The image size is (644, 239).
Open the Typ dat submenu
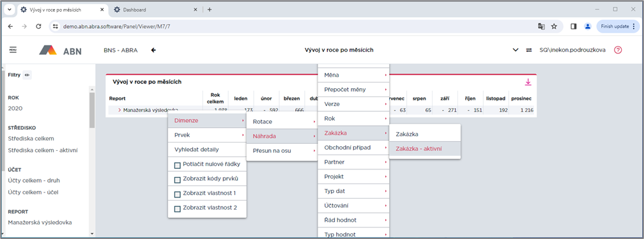pyautogui.click(x=353, y=191)
